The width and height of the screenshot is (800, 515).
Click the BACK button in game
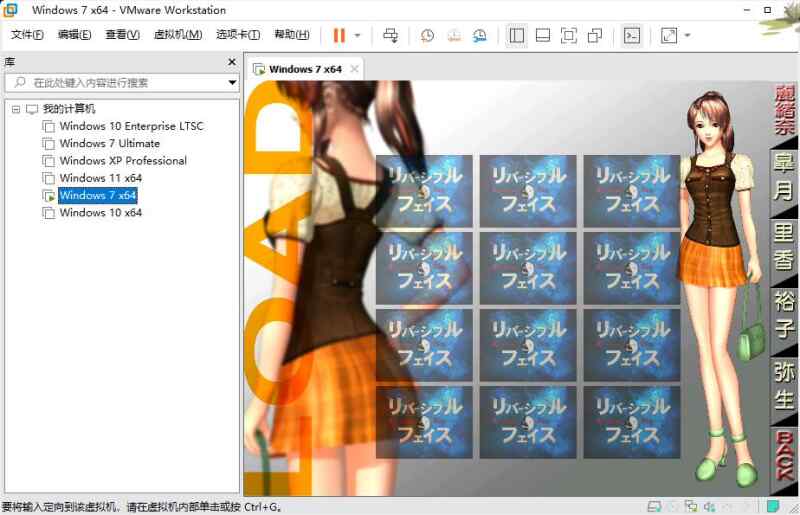pyautogui.click(x=785, y=455)
